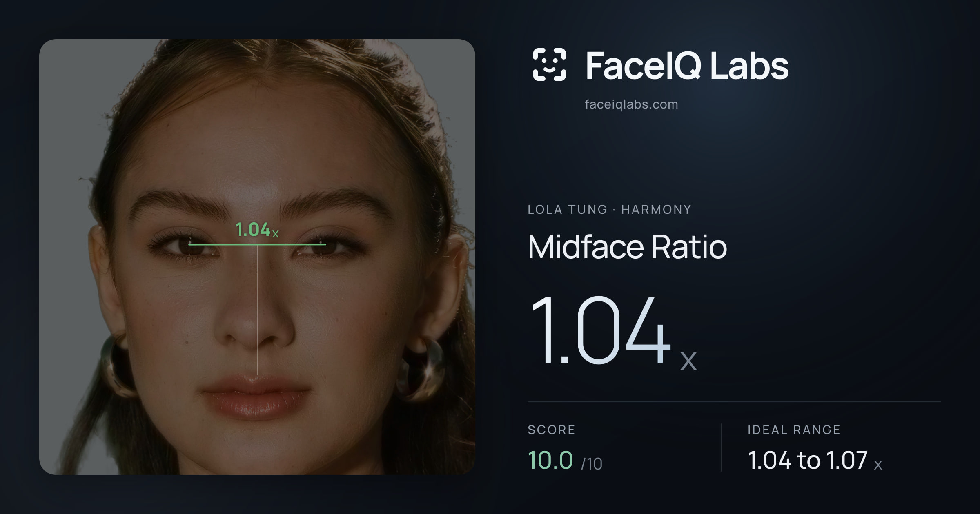Select the 'Midface Ratio' heading
This screenshot has width=980, height=514.
point(627,247)
